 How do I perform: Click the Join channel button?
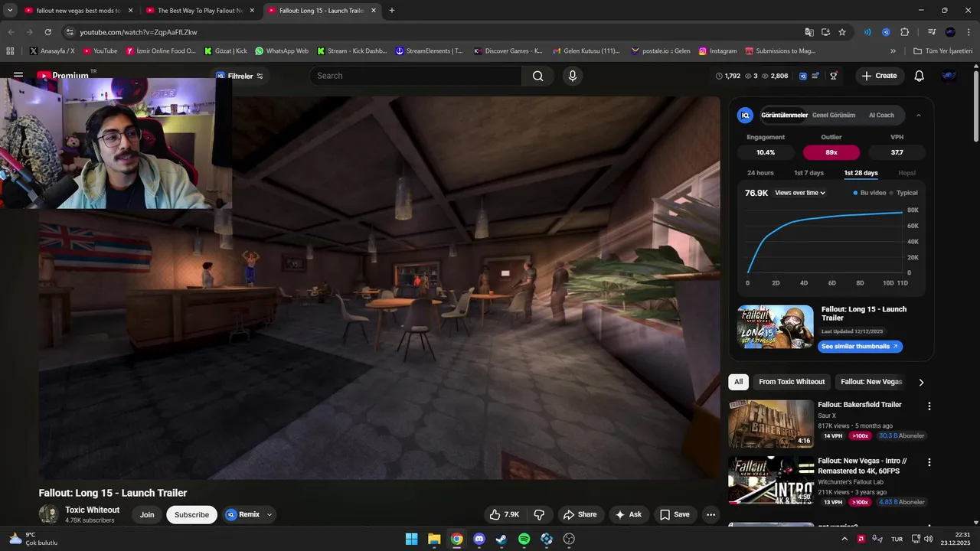point(147,515)
